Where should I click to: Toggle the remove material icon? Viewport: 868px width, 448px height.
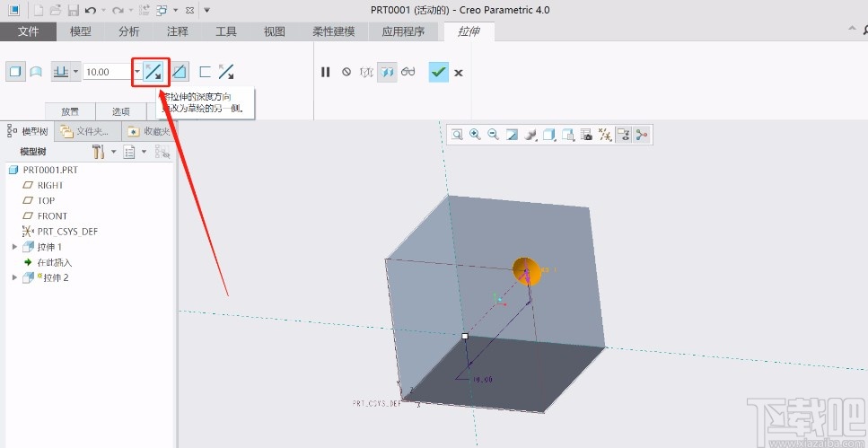click(180, 72)
